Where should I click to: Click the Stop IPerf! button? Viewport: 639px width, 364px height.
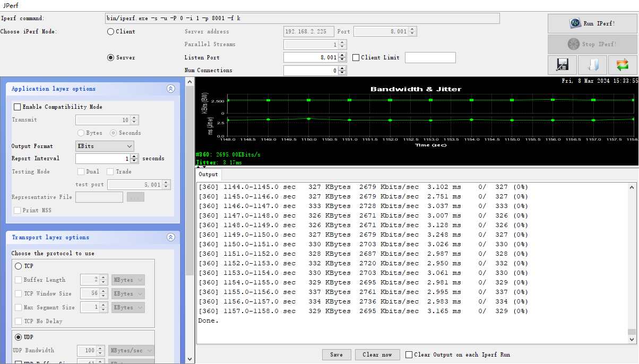pos(592,44)
